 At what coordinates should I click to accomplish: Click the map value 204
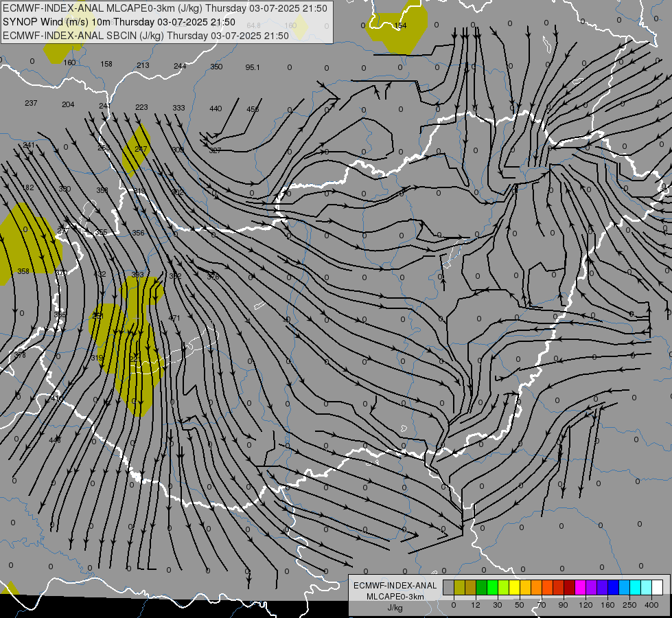click(x=68, y=104)
